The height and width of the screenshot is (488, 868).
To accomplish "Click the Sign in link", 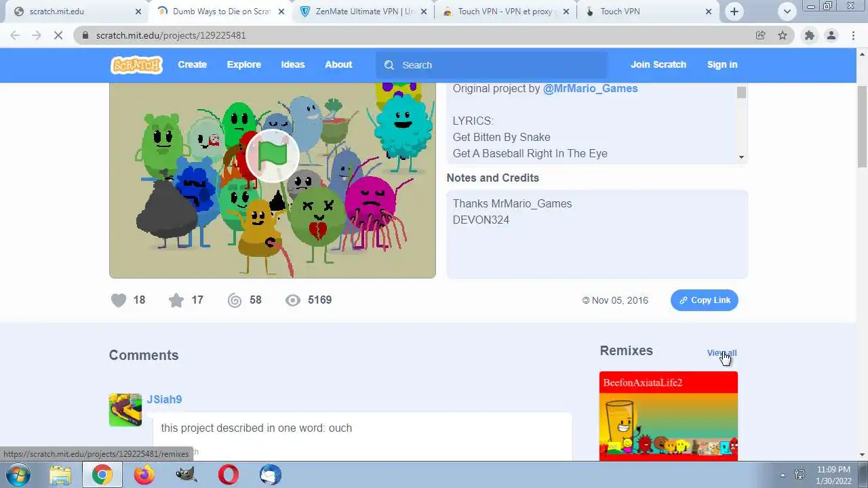I will click(722, 64).
